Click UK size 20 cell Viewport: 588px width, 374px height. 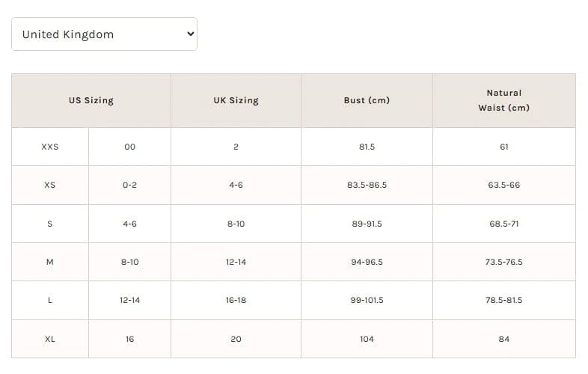pyautogui.click(x=236, y=339)
